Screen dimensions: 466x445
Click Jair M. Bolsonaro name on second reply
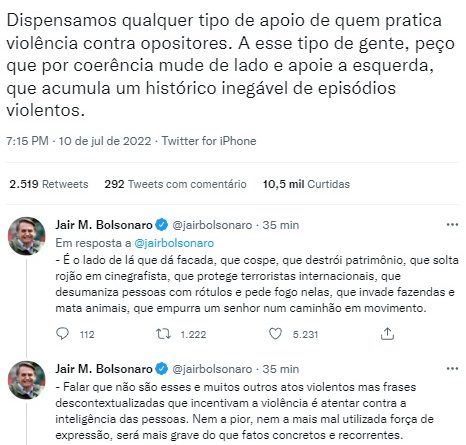point(104,369)
